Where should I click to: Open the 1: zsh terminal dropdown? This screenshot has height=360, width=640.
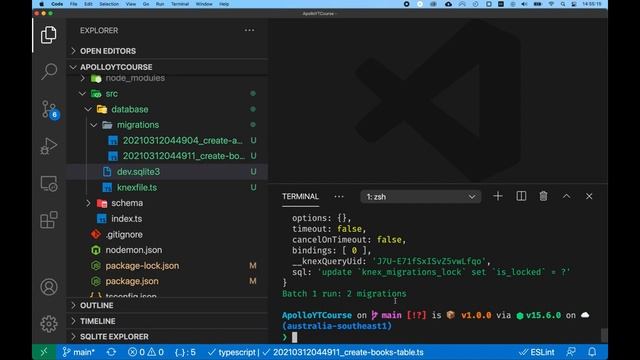point(420,197)
